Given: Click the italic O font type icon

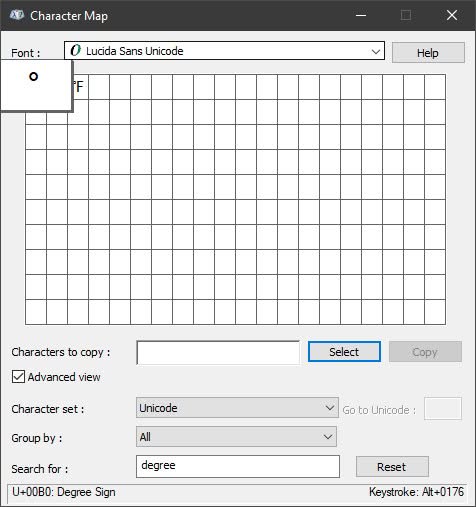Looking at the screenshot, I should (76, 51).
